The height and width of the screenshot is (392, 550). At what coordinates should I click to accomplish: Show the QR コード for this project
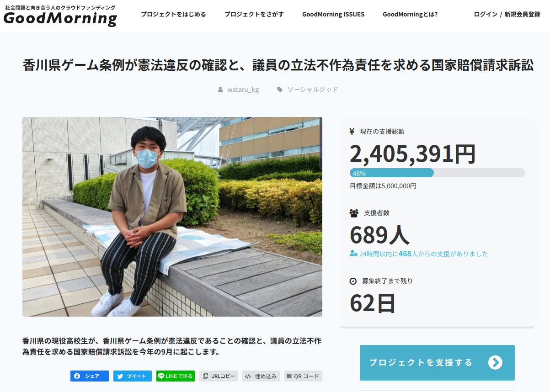(303, 376)
